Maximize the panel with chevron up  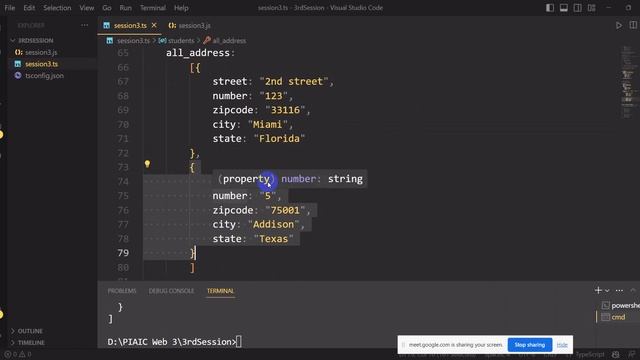click(633, 290)
